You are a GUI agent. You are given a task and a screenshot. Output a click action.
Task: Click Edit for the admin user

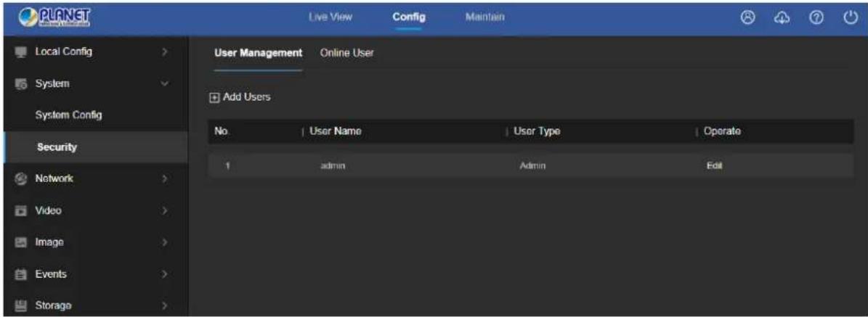pyautogui.click(x=714, y=165)
